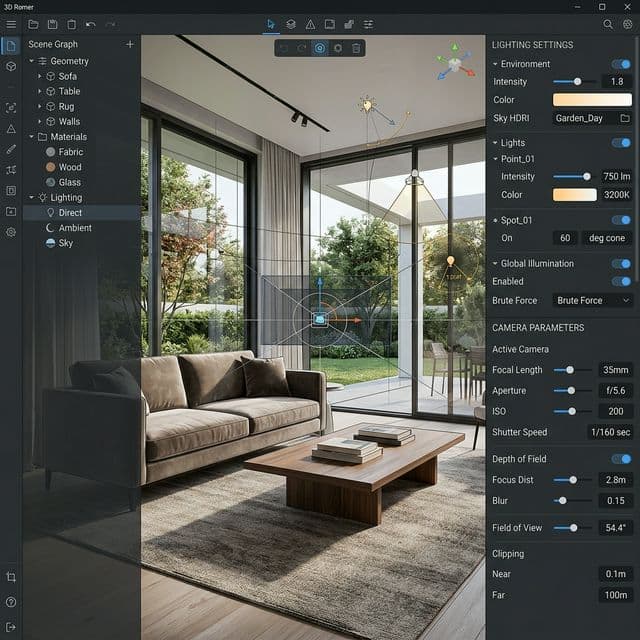The width and height of the screenshot is (640, 640).
Task: Toggle the Spot_01 switch
Action: (621, 220)
